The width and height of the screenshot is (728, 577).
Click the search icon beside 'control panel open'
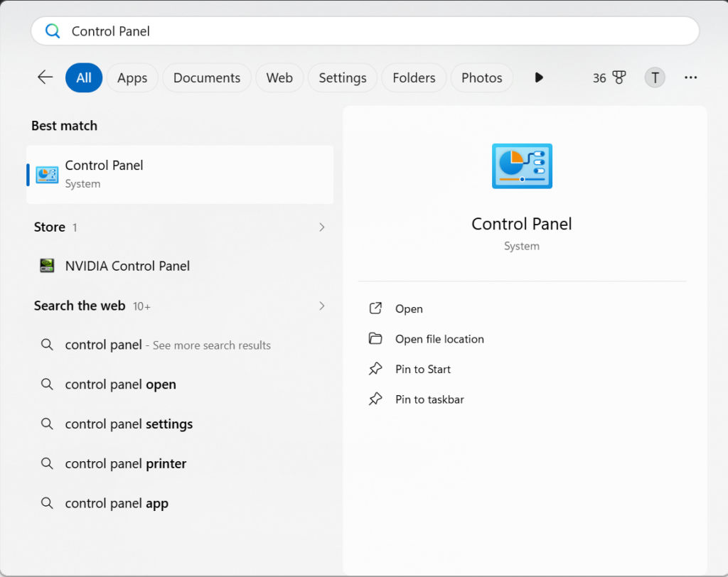pyautogui.click(x=47, y=384)
